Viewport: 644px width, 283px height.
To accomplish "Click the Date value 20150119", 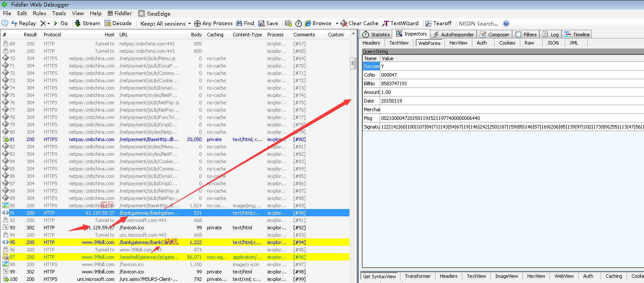I will (x=391, y=101).
